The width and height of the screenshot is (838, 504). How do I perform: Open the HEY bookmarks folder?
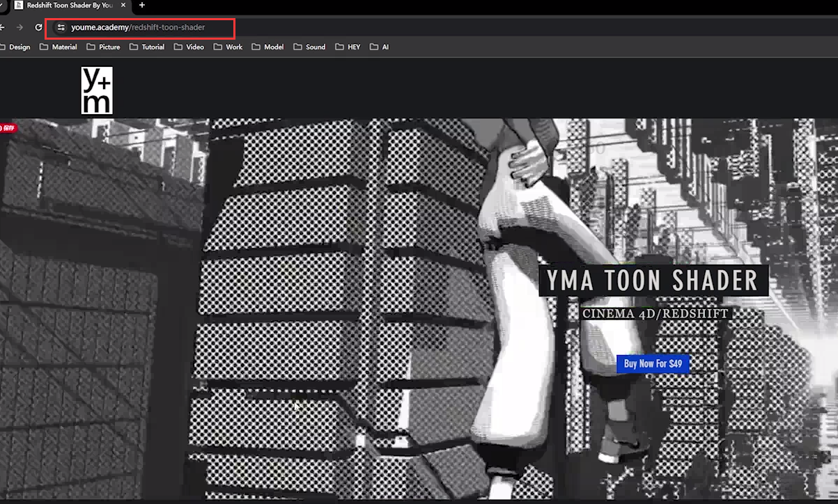(x=348, y=47)
